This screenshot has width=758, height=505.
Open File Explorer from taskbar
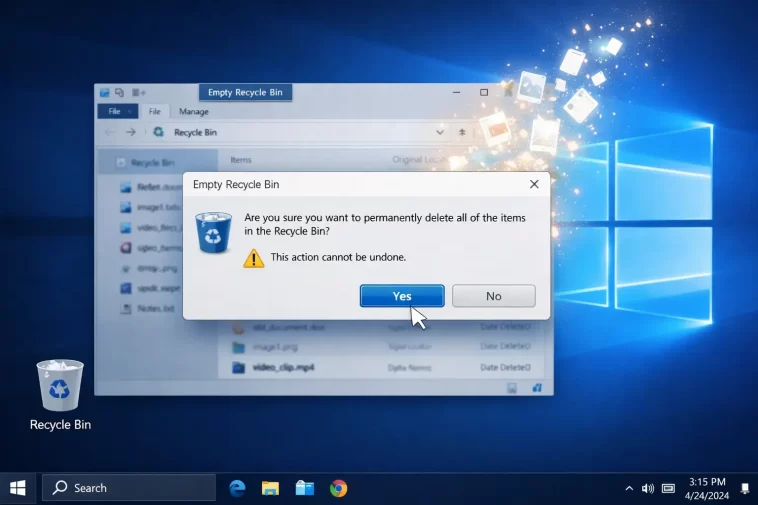coord(270,489)
